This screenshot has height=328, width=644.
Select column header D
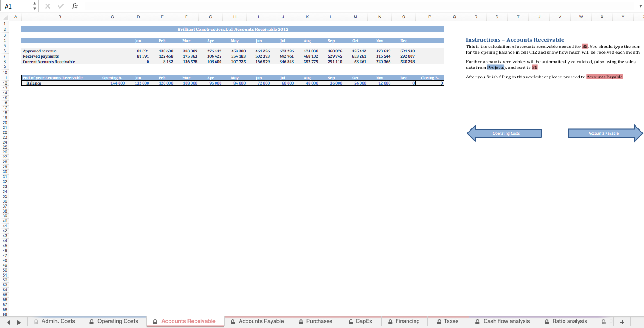tap(138, 17)
